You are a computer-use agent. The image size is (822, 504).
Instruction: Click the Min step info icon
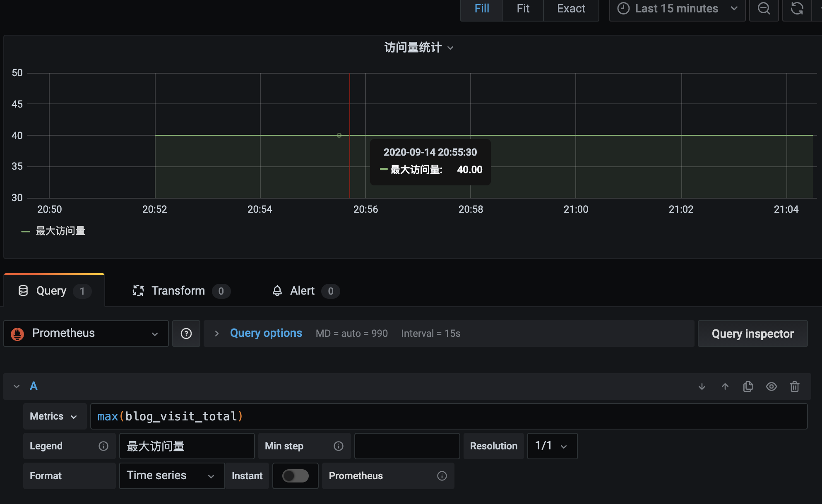click(x=339, y=446)
